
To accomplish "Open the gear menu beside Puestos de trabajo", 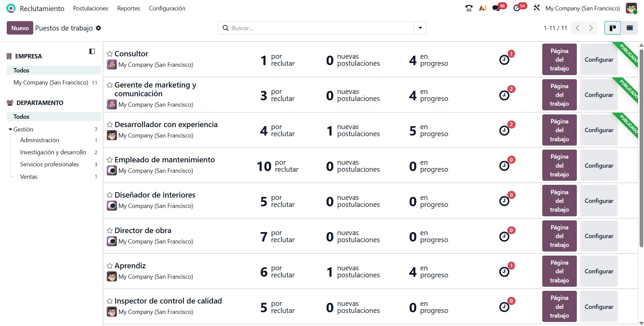I will tap(98, 28).
